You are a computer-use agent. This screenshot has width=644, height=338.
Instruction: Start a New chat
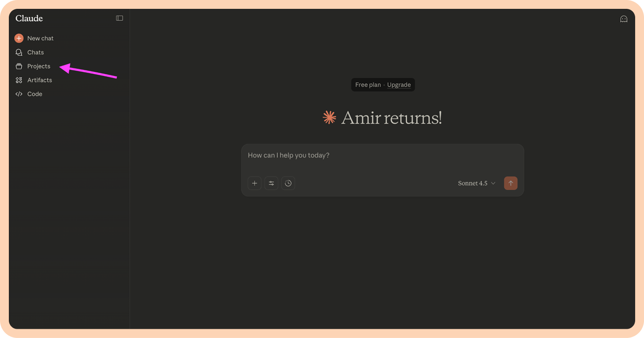tap(40, 38)
